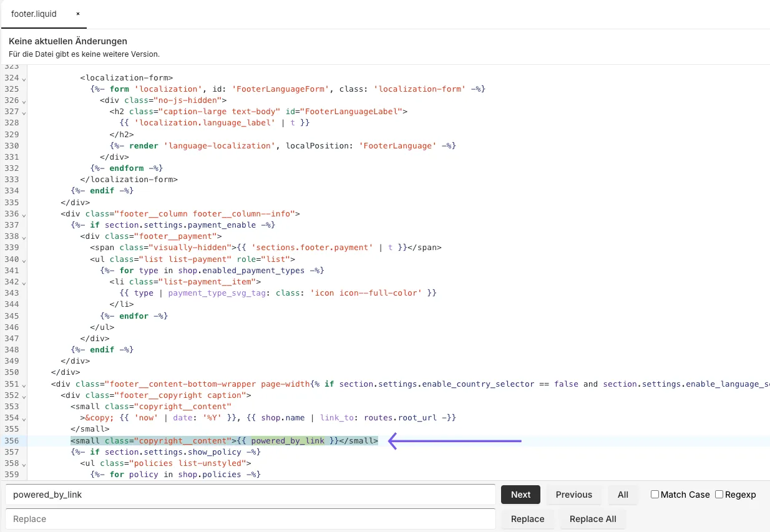Viewport: 770px width, 532px height.
Task: Click the footer__content-bottom-wrapper line
Action: (411, 384)
